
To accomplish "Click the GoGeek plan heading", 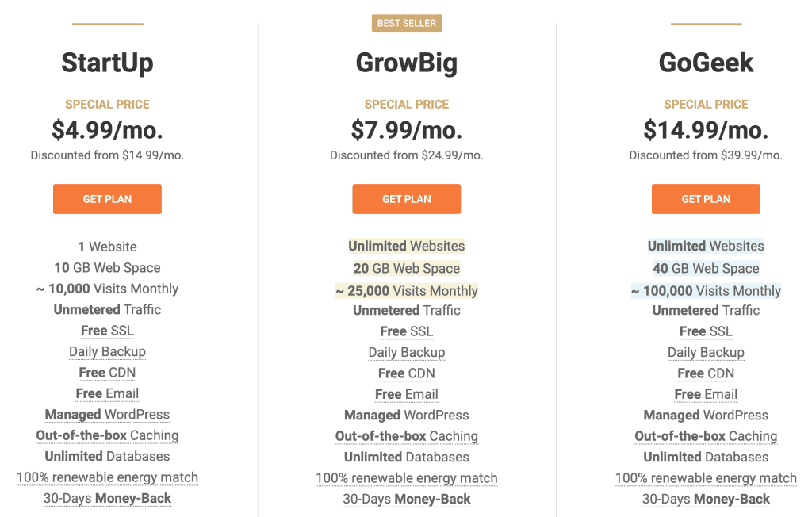I will (x=706, y=63).
